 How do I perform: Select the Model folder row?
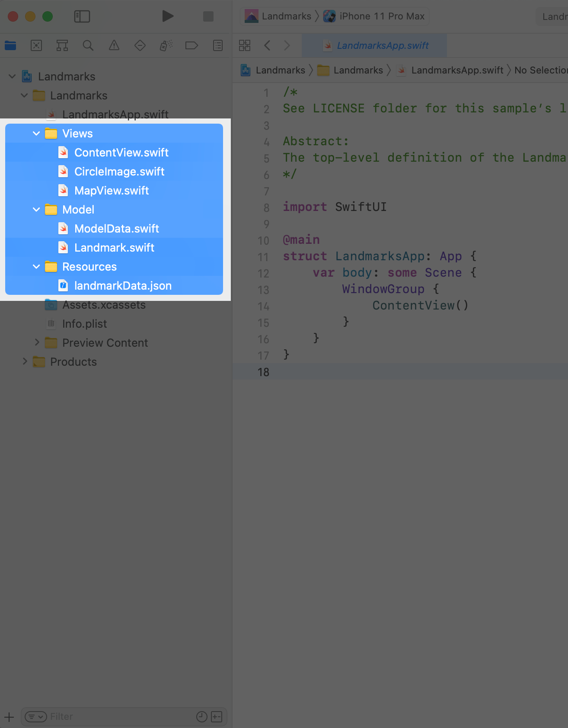point(114,210)
